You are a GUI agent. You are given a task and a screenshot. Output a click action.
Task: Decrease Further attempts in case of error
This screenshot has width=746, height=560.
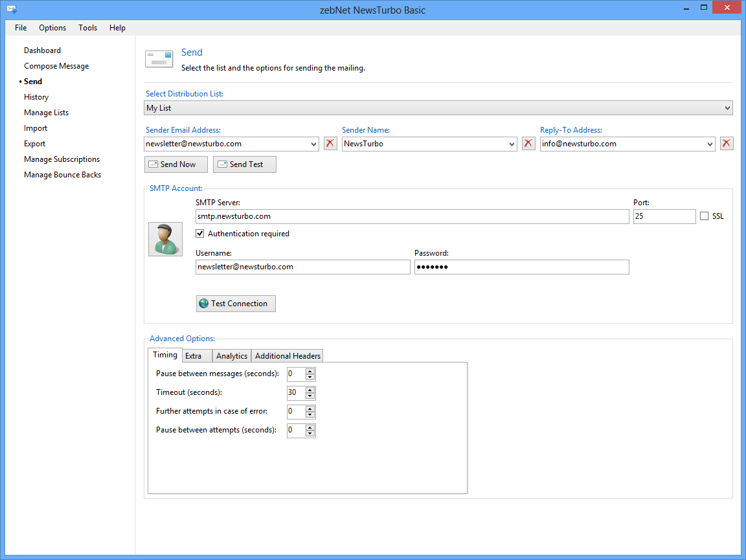310,415
